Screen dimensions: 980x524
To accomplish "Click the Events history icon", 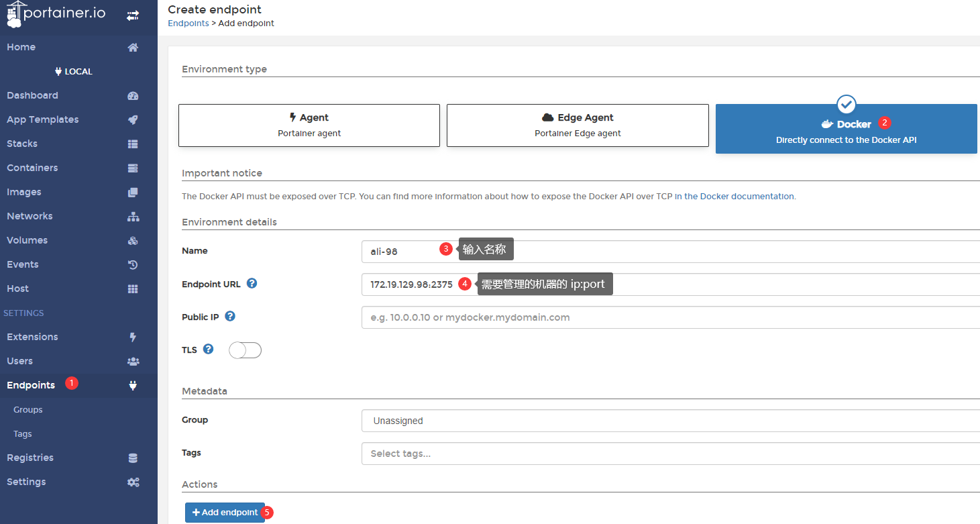I will pos(133,264).
